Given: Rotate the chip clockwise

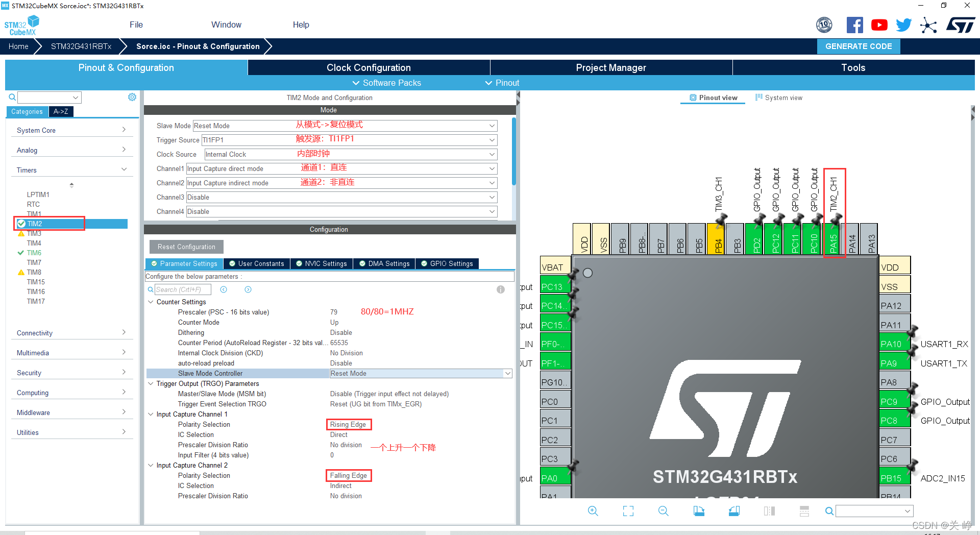Looking at the screenshot, I should 699,511.
